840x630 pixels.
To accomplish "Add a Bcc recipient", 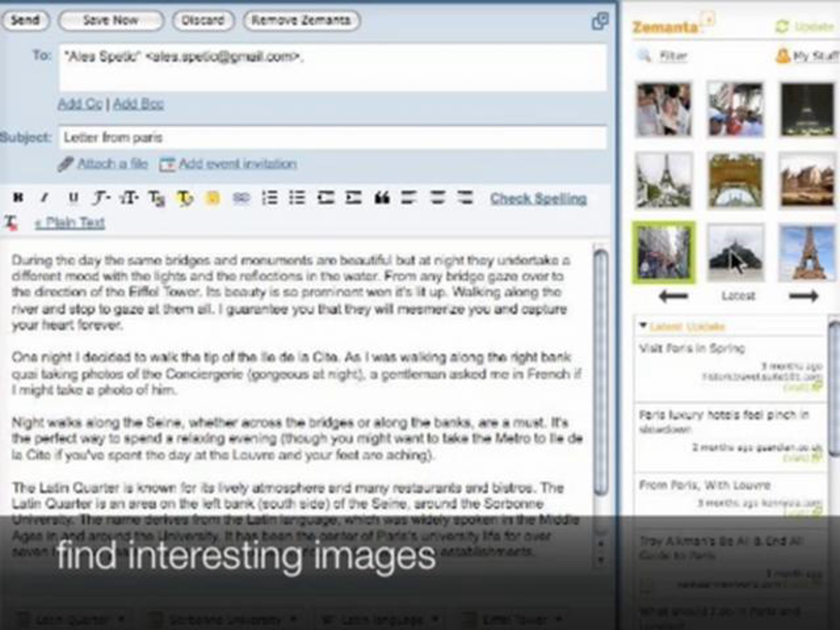I will coord(138,104).
